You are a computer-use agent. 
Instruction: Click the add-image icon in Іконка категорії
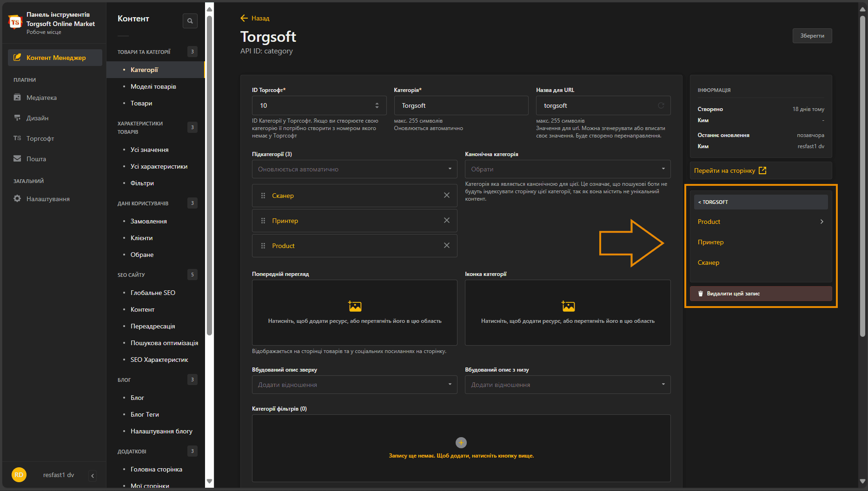tap(568, 306)
